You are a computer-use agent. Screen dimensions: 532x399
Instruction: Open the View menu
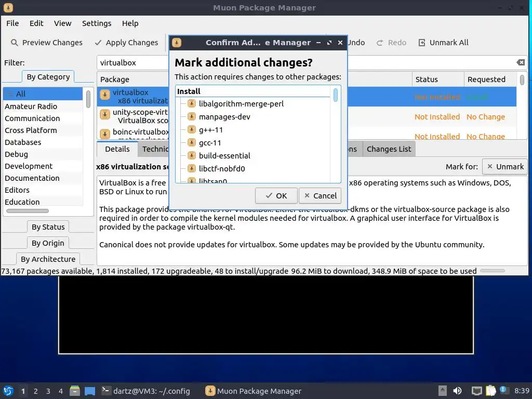[63, 23]
